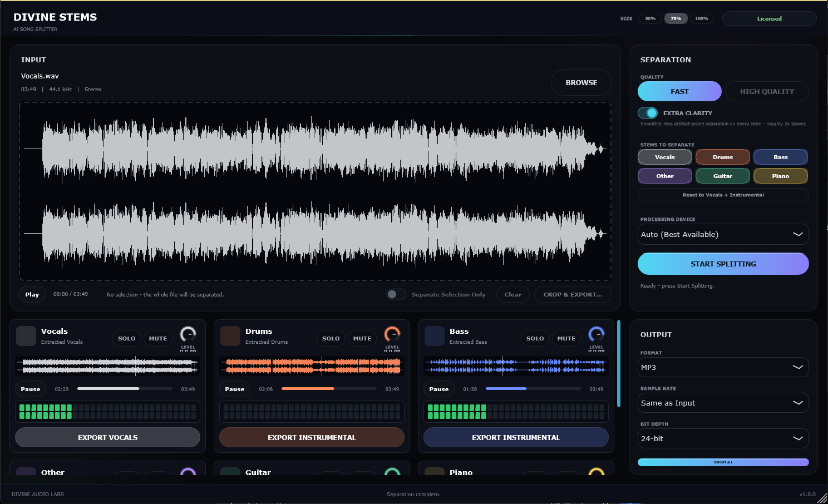Toggle the Vocals stem chip
828x504 pixels.
(x=665, y=157)
